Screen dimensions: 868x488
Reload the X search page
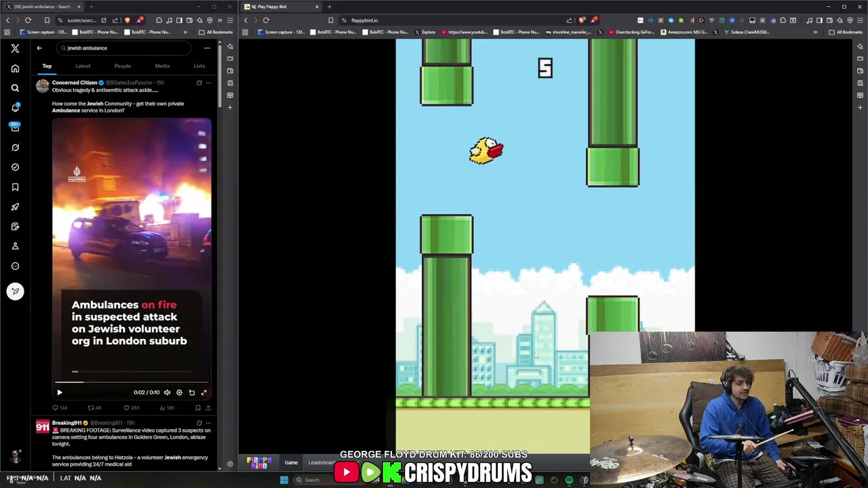coord(28,20)
